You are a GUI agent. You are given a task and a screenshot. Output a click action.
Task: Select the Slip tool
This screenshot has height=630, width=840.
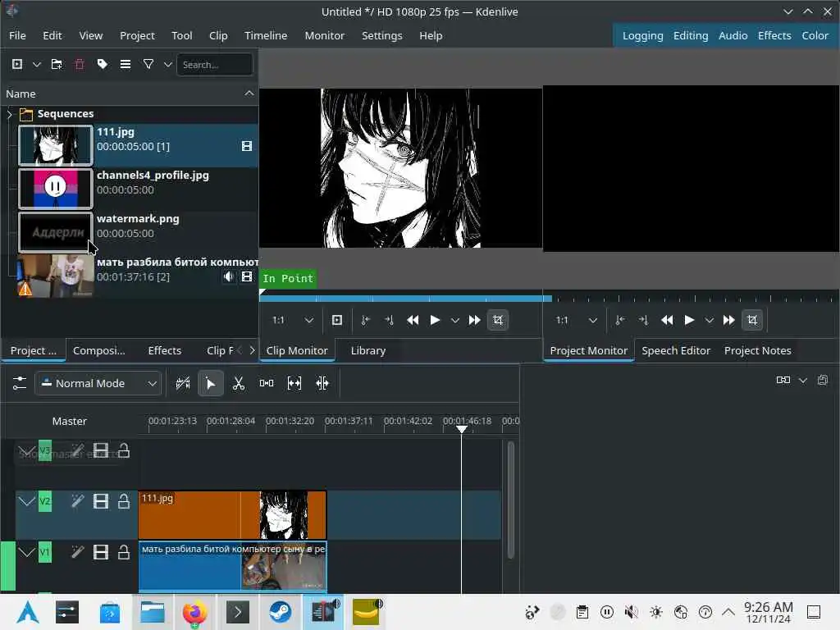pyautogui.click(x=294, y=383)
